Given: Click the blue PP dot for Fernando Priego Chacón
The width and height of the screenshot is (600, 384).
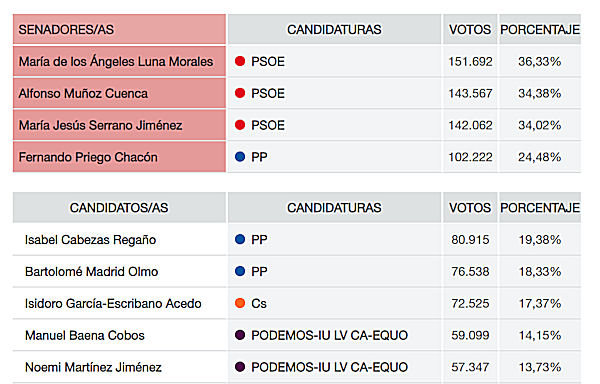Looking at the screenshot, I should pos(240,156).
